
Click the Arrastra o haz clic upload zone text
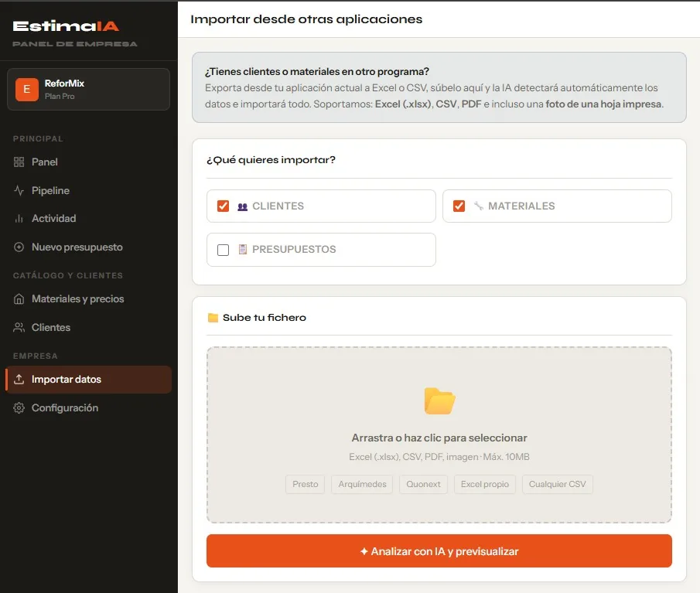click(x=439, y=438)
